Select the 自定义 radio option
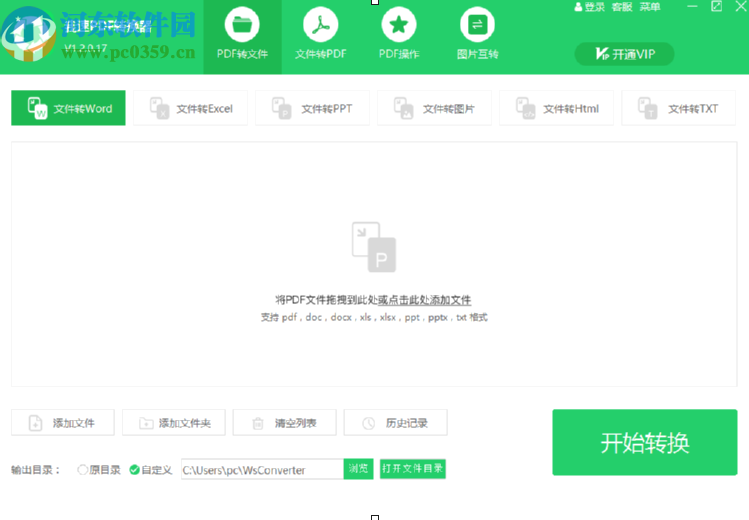The image size is (749, 520). coord(135,470)
